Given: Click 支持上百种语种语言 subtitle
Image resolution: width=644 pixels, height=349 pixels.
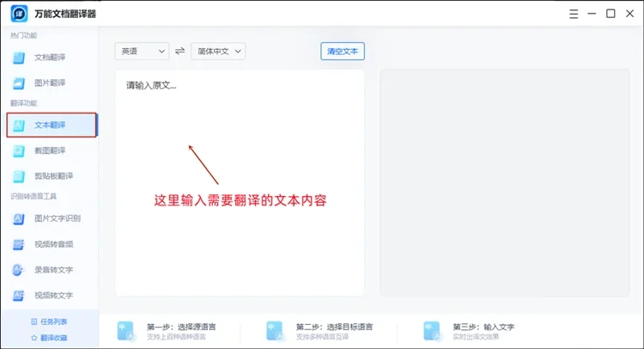Looking at the screenshot, I should coord(176,337).
